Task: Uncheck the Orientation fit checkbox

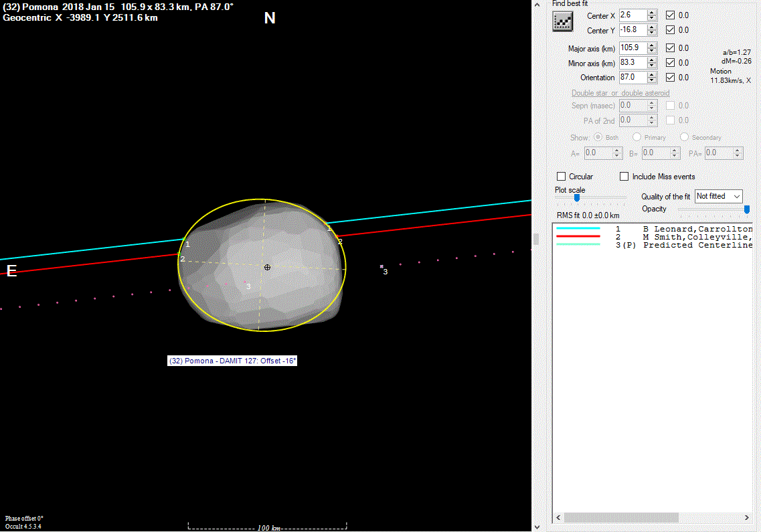Action: point(671,78)
